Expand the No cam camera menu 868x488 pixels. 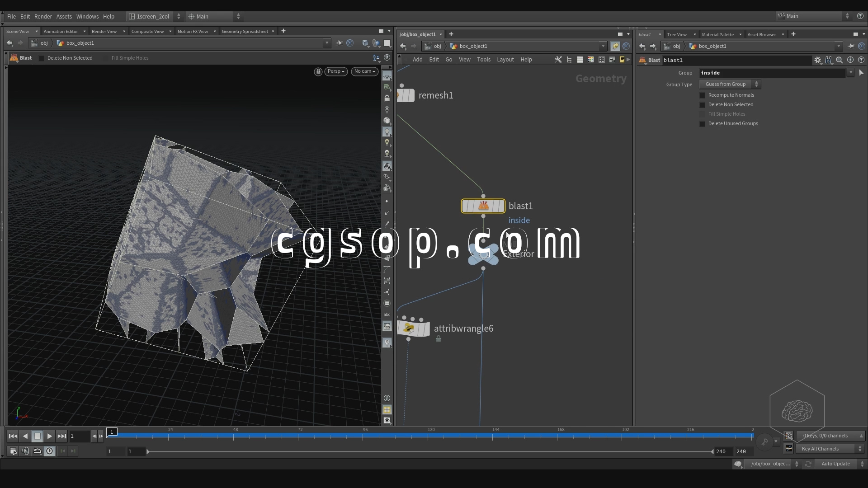364,71
